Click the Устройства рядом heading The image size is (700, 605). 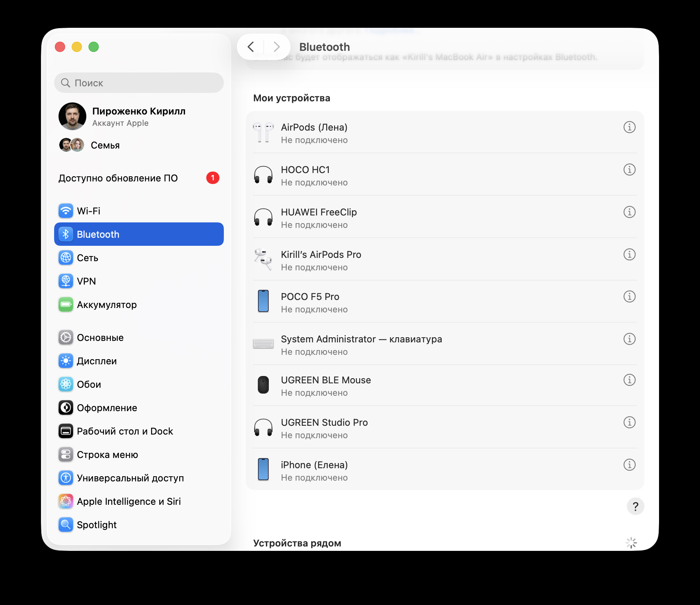pos(297,543)
